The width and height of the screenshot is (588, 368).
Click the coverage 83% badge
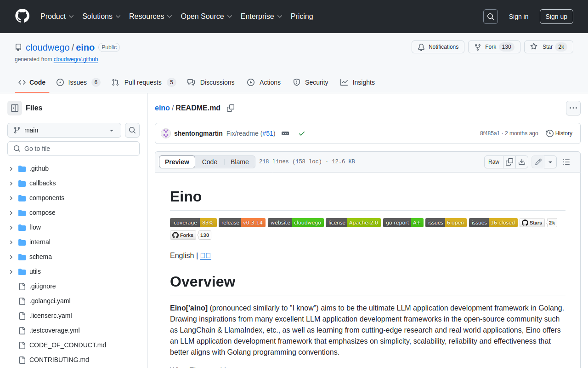[x=193, y=223]
